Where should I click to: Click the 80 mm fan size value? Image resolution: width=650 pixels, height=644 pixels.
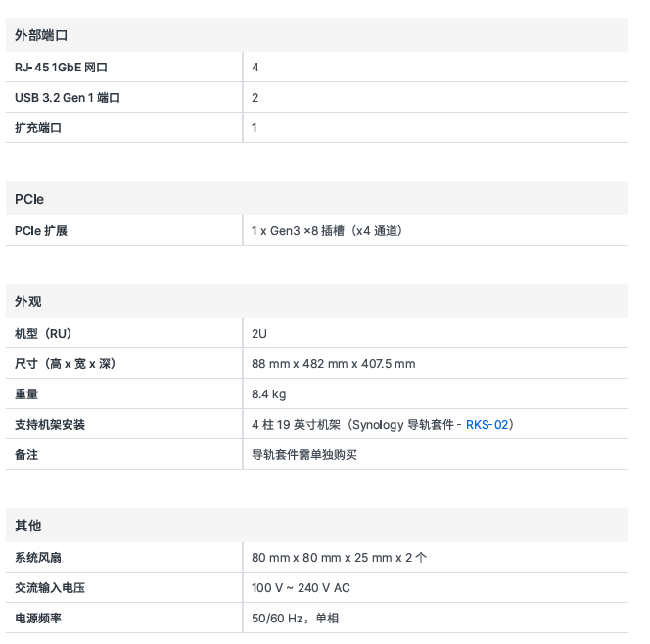[x=339, y=558]
